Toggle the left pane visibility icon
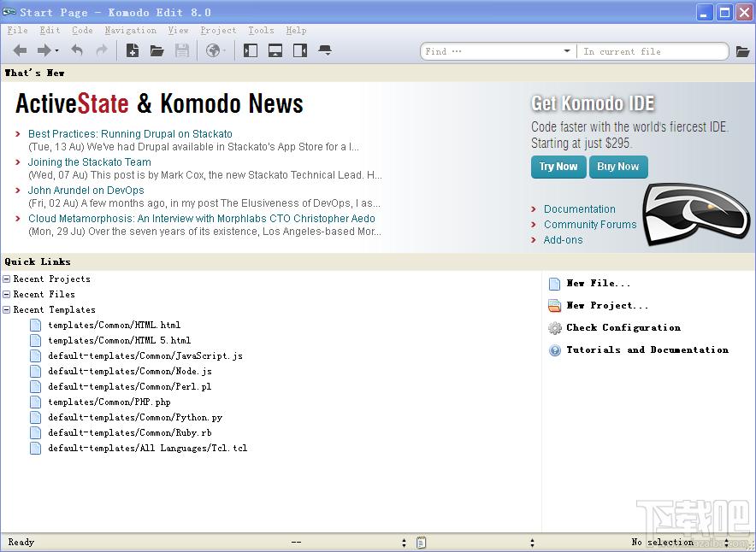The image size is (756, 552). [251, 50]
